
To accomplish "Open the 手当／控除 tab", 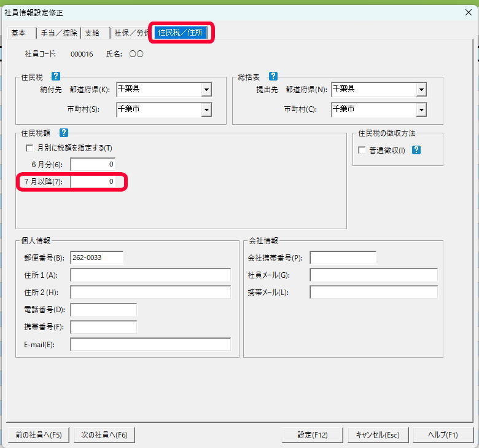I will [58, 33].
